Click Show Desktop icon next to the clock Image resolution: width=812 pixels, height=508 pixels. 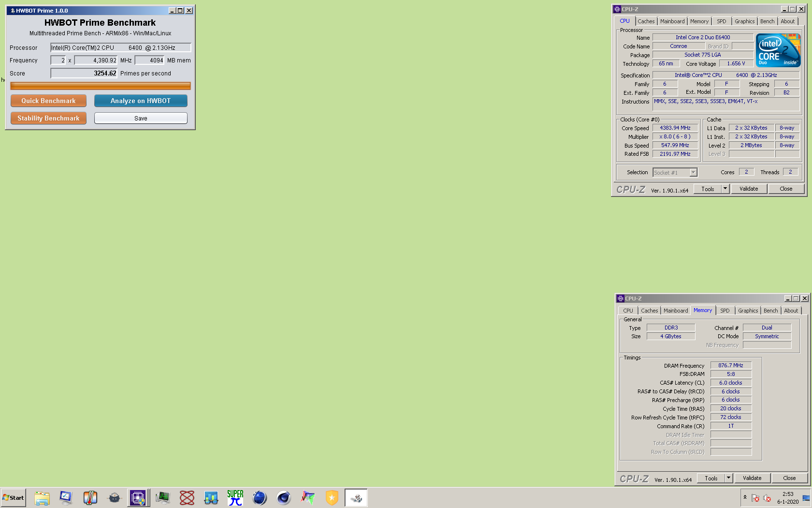(x=806, y=498)
